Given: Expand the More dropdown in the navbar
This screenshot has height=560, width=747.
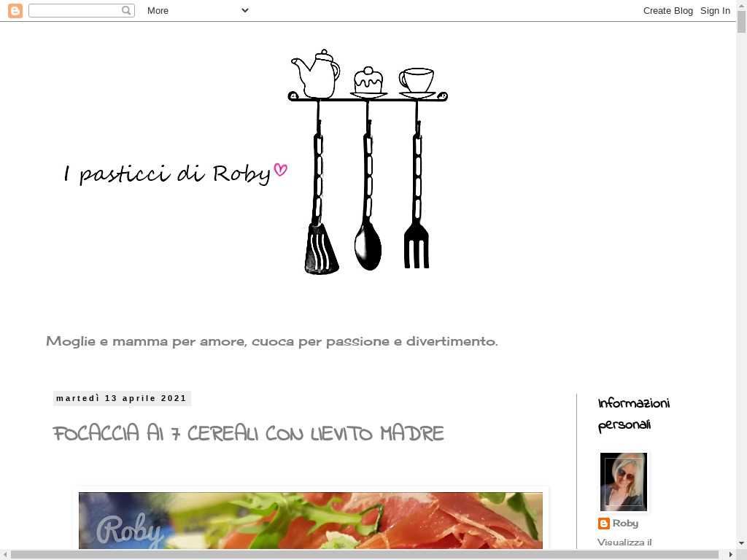Looking at the screenshot, I should tap(198, 11).
